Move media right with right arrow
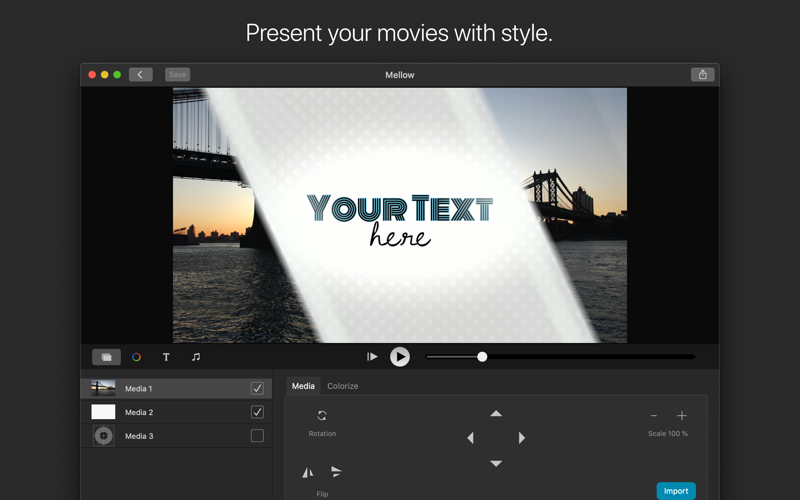800x500 pixels. [x=521, y=438]
